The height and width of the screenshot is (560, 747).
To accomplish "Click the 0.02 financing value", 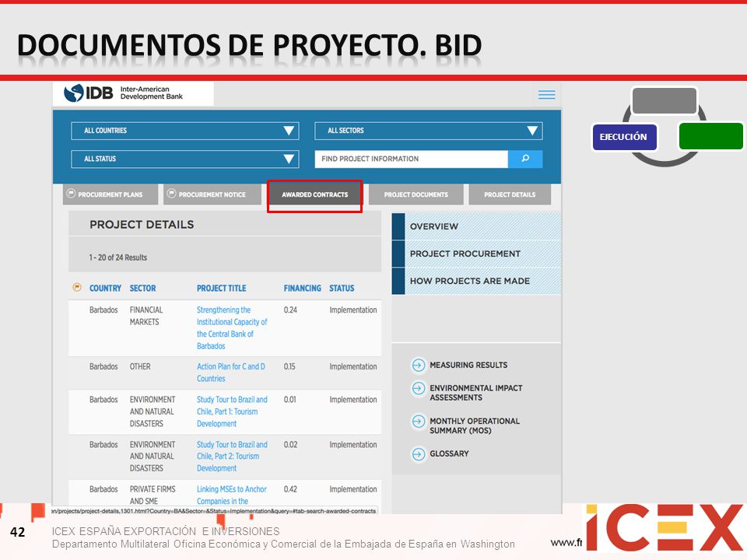I will click(290, 445).
